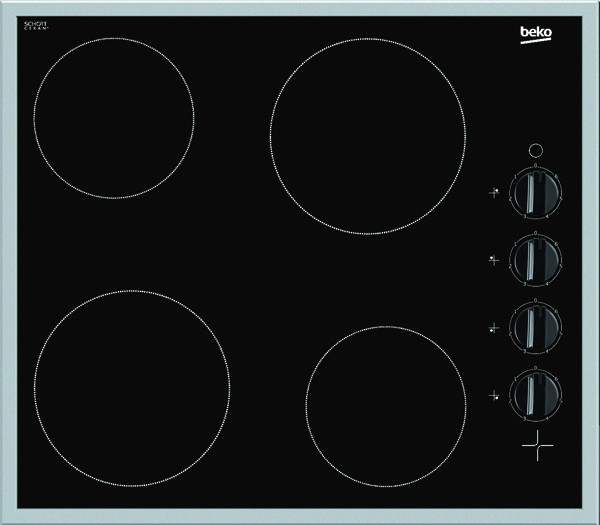600x525 pixels.
Task: Click the zone indicator icon beside the bottom knob
Action: click(493, 396)
